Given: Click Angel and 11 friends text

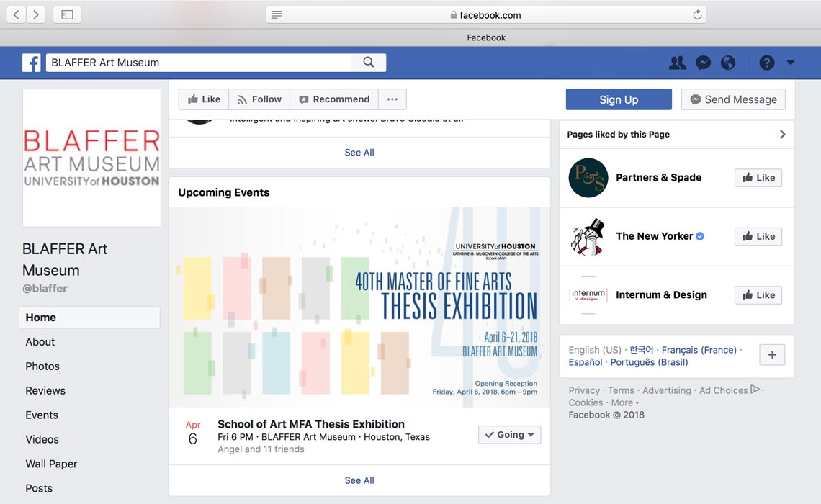Looking at the screenshot, I should click(x=261, y=449).
